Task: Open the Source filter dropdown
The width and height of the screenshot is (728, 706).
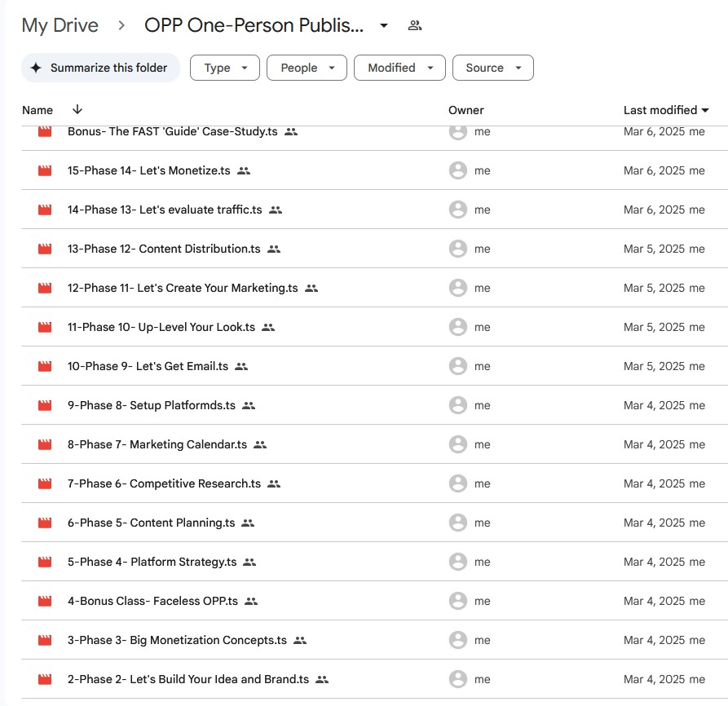Action: [x=492, y=68]
